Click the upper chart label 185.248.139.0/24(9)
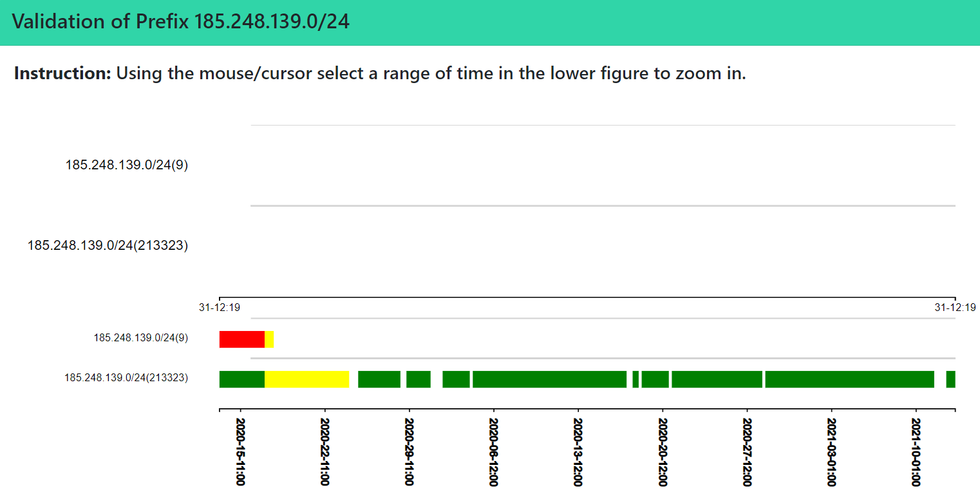 coord(127,165)
